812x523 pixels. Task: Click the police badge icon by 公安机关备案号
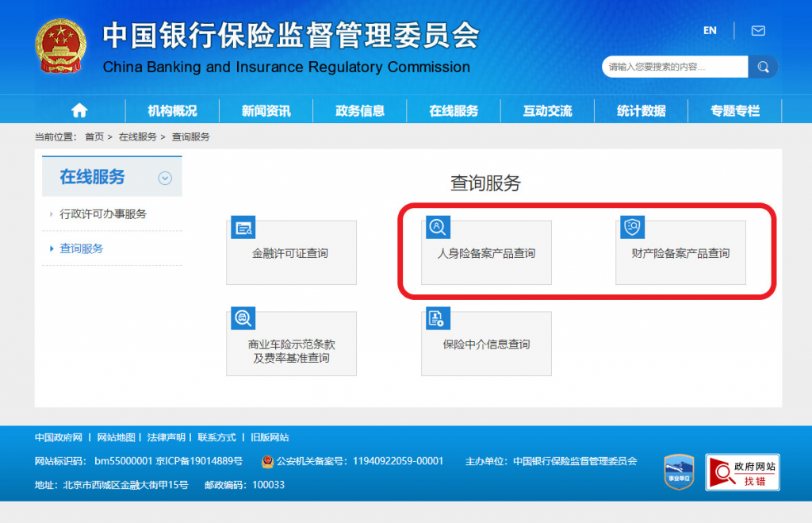click(267, 461)
